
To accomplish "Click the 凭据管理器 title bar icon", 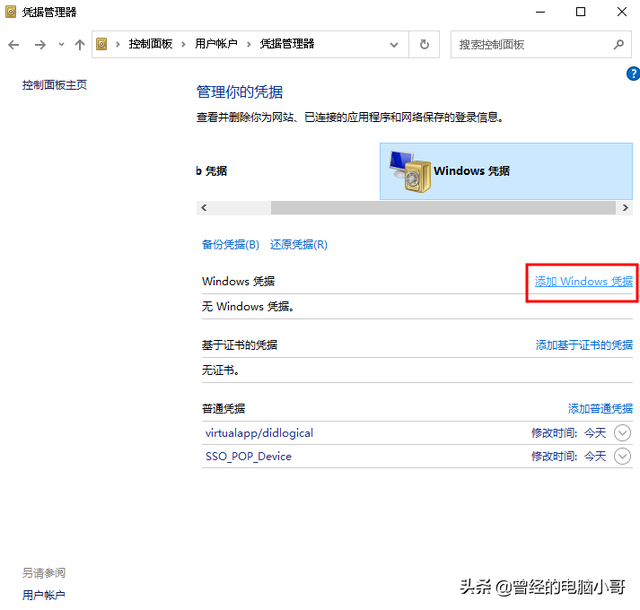I will [x=11, y=12].
